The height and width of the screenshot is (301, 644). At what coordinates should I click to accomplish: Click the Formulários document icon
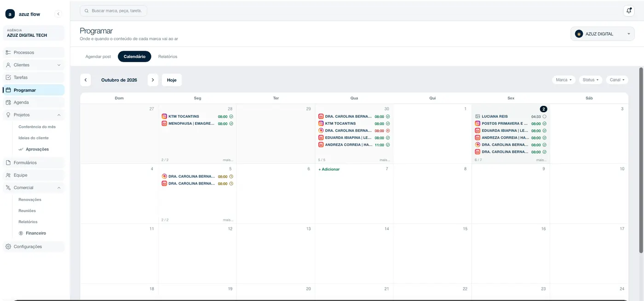coord(8,162)
